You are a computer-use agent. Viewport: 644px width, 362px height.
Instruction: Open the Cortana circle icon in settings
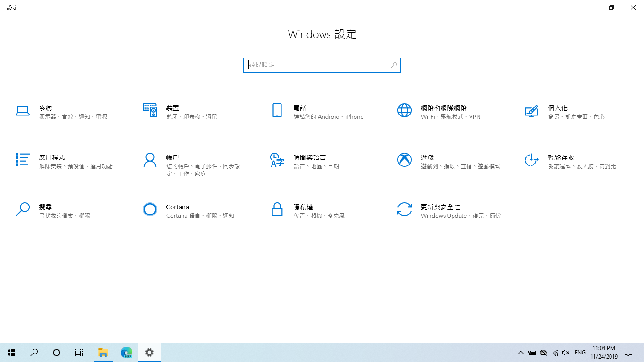(x=150, y=209)
